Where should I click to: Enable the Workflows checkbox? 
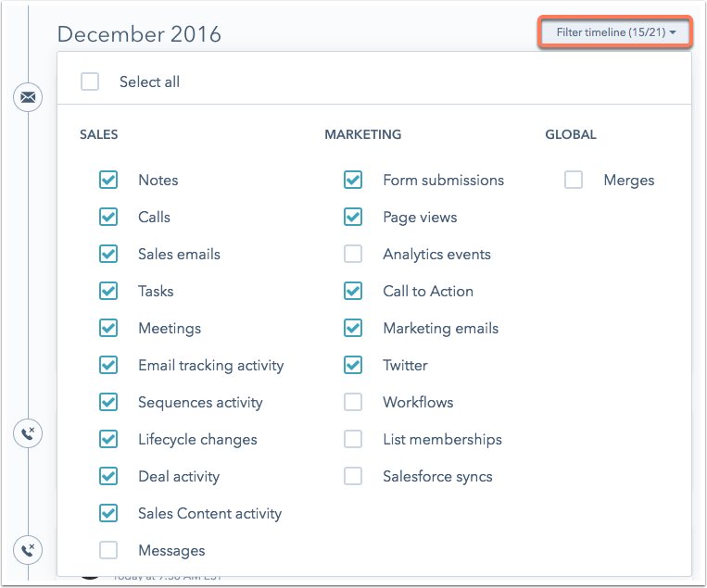click(x=353, y=402)
